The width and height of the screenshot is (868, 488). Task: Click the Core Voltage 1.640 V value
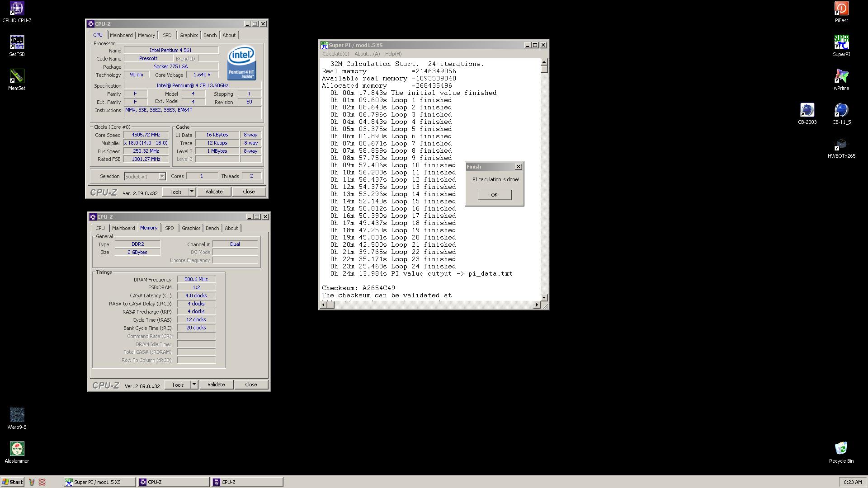point(202,75)
